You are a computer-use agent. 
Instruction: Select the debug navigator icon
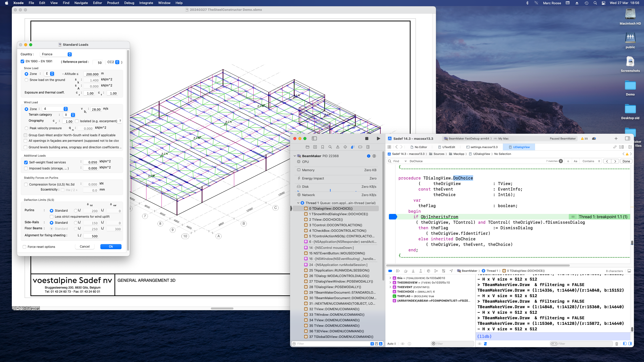(x=353, y=147)
